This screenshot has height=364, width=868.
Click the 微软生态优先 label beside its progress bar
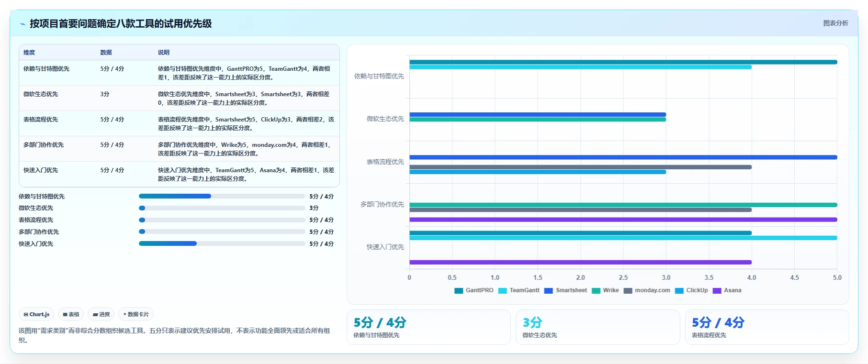(36, 208)
